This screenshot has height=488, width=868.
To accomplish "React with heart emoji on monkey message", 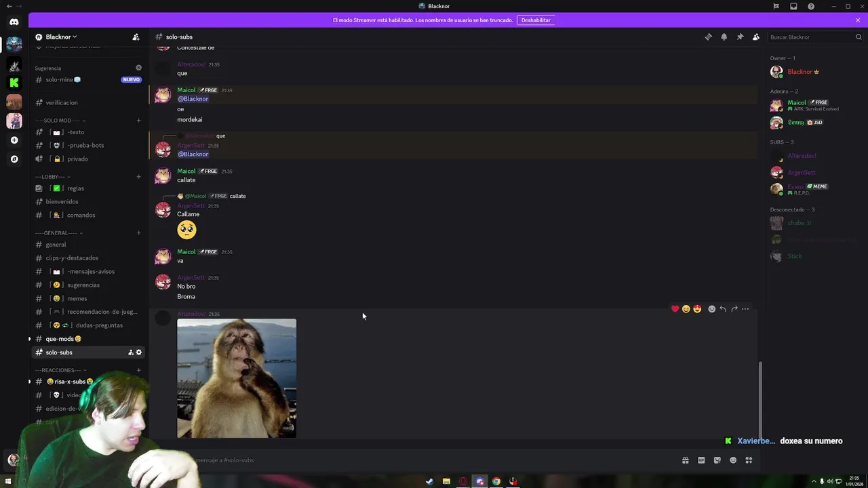I will [x=675, y=309].
